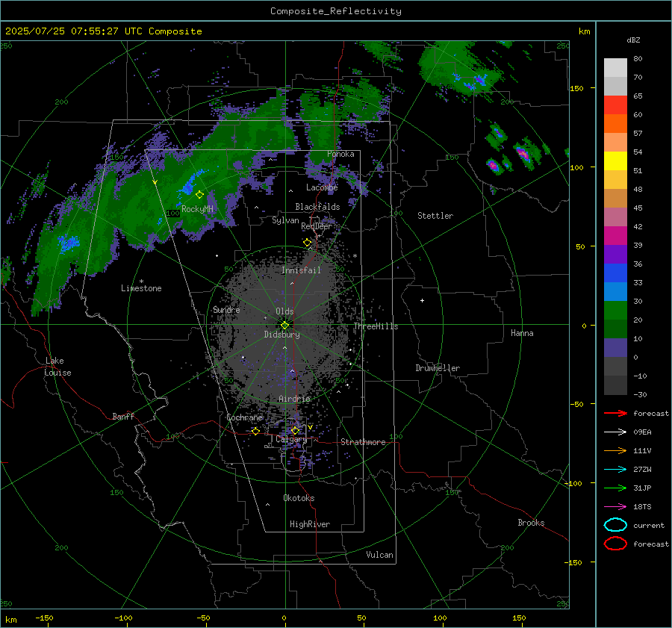The width and height of the screenshot is (672, 628).
Task: Click the Sylvan label on the map
Action: coord(285,220)
